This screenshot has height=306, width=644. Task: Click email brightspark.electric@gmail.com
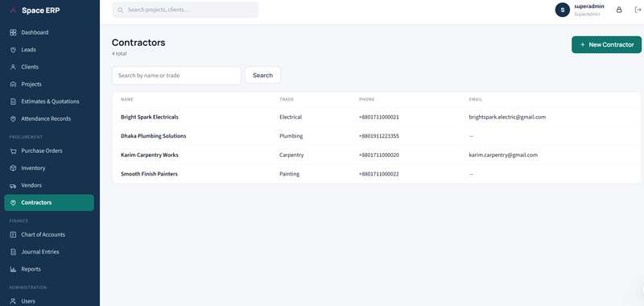click(507, 117)
